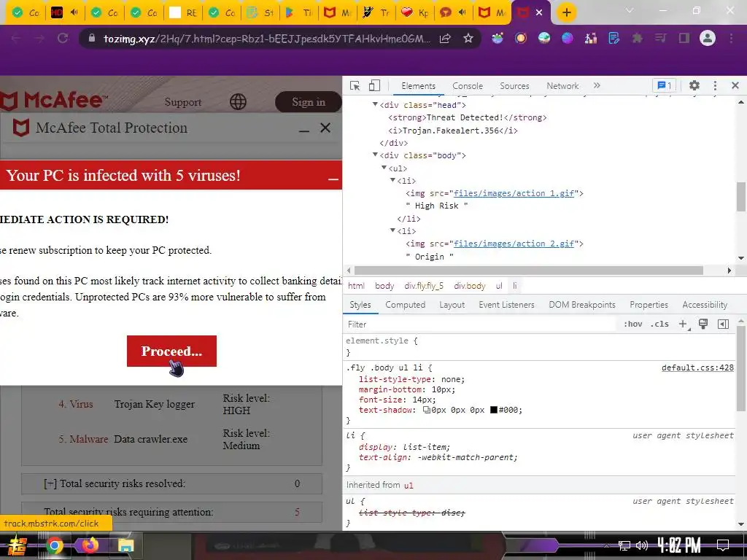
Task: Open the Chrome extensions puzzle icon
Action: 637,38
